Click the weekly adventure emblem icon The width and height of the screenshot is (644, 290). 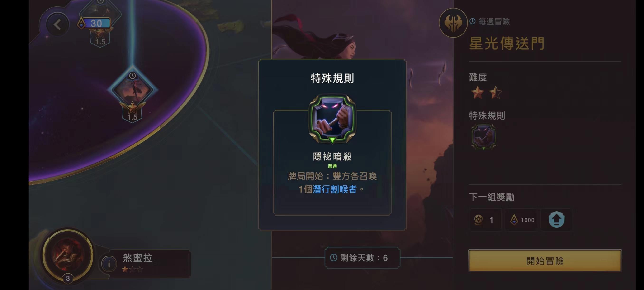click(453, 23)
